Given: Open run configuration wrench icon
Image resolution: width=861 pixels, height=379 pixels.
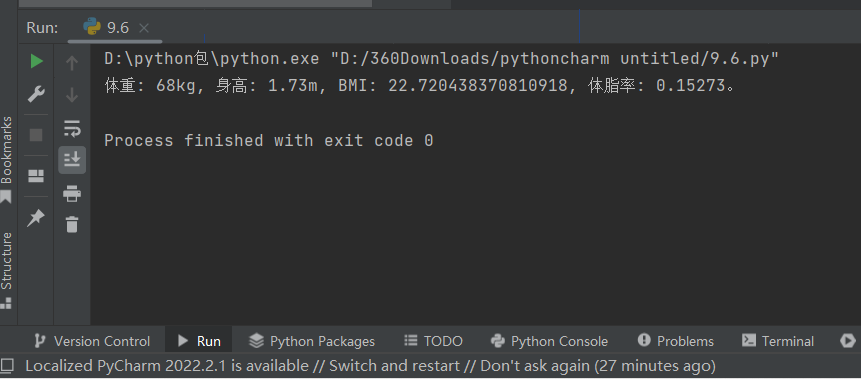Looking at the screenshot, I should [x=36, y=94].
